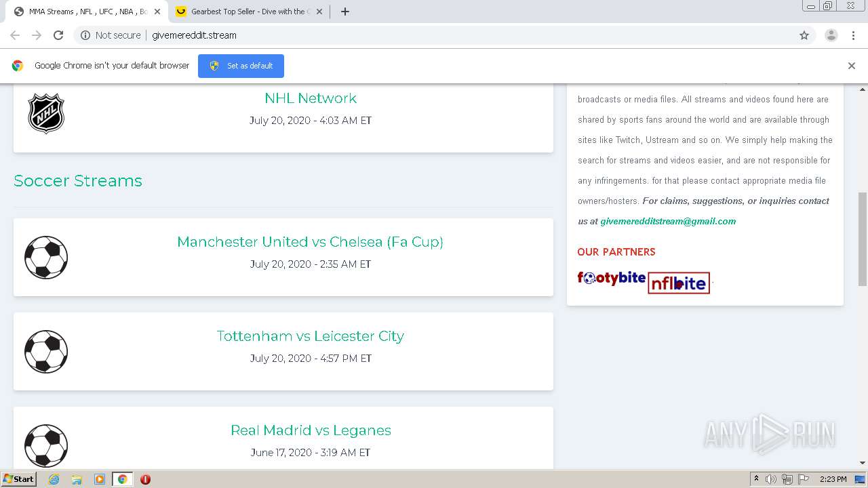The width and height of the screenshot is (868, 488).
Task: Click the browser forward arrow
Action: [37, 35]
